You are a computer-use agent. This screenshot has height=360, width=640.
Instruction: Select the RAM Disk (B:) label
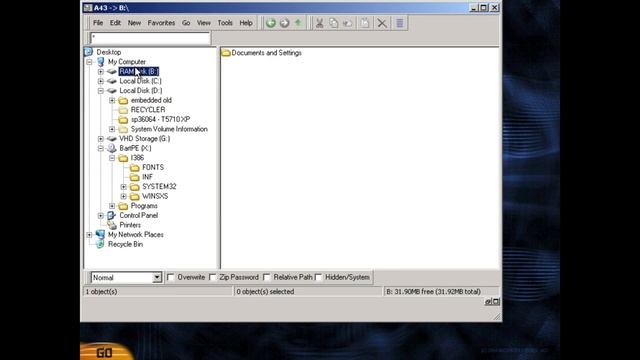(x=139, y=71)
